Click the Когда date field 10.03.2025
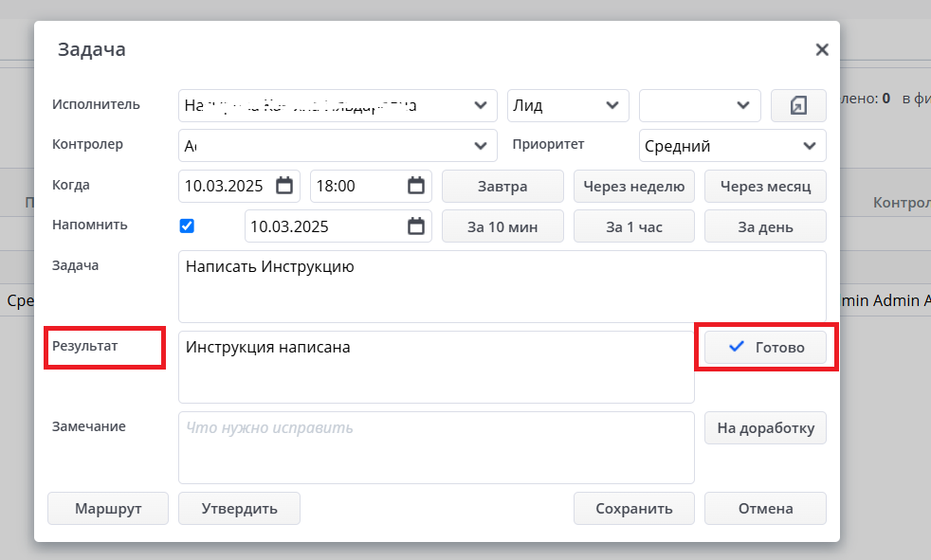 coord(239,187)
